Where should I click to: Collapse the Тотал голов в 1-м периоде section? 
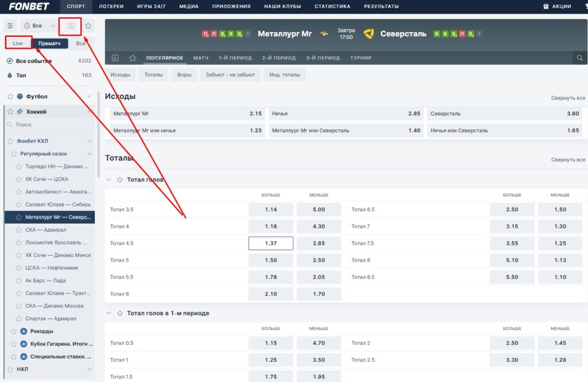[110, 313]
